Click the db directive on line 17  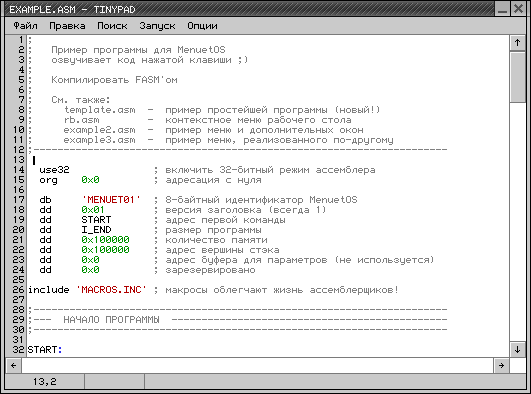45,200
